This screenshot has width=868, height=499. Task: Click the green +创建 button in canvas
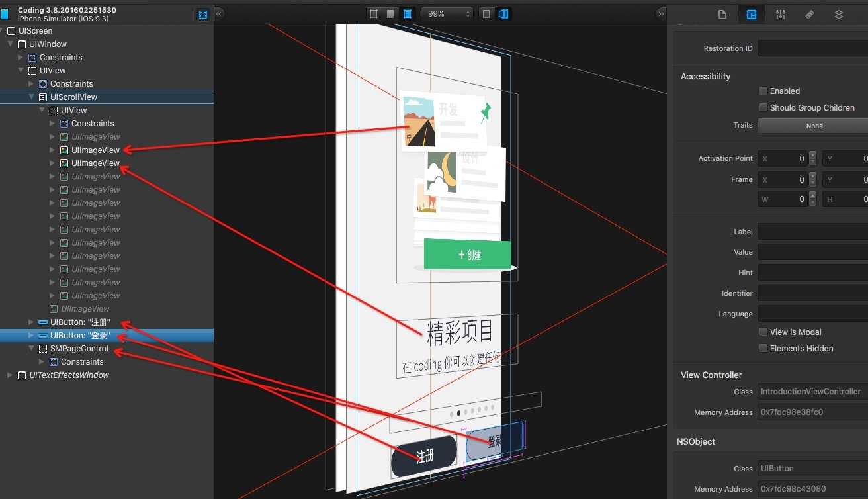(468, 255)
